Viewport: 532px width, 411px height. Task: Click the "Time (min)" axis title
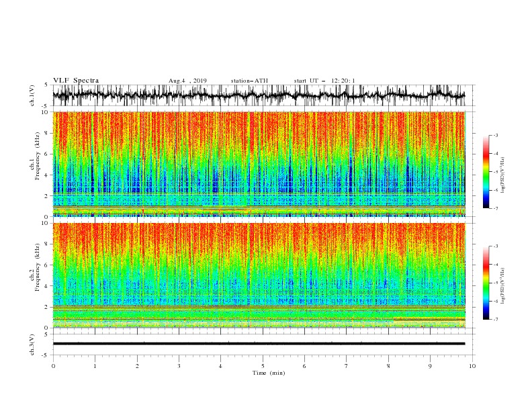pyautogui.click(x=269, y=373)
